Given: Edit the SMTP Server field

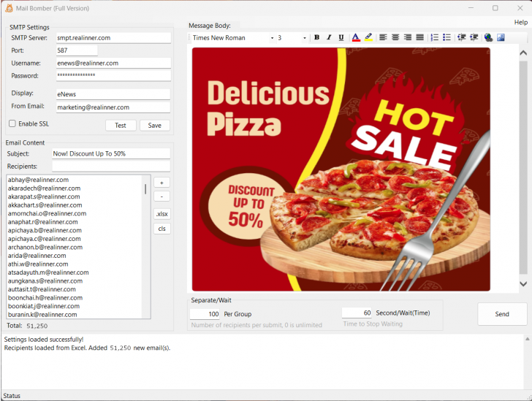Looking at the screenshot, I should click(113, 38).
